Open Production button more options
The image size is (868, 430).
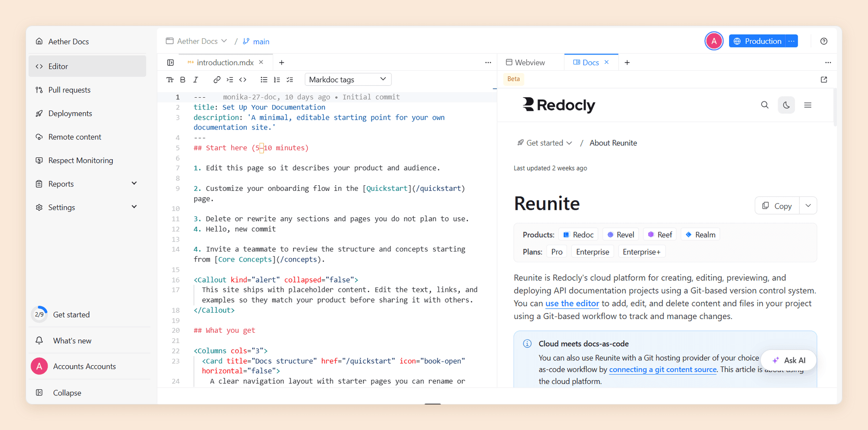792,41
